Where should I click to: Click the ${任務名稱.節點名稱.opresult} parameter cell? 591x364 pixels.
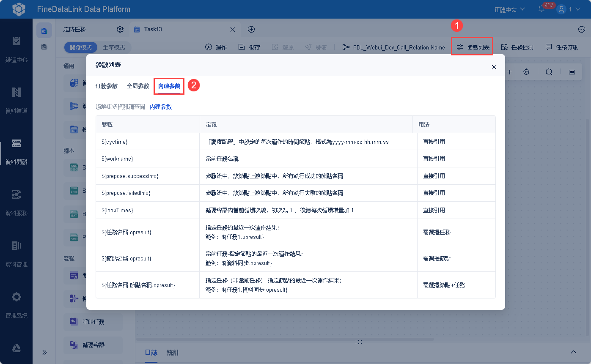[148, 285]
